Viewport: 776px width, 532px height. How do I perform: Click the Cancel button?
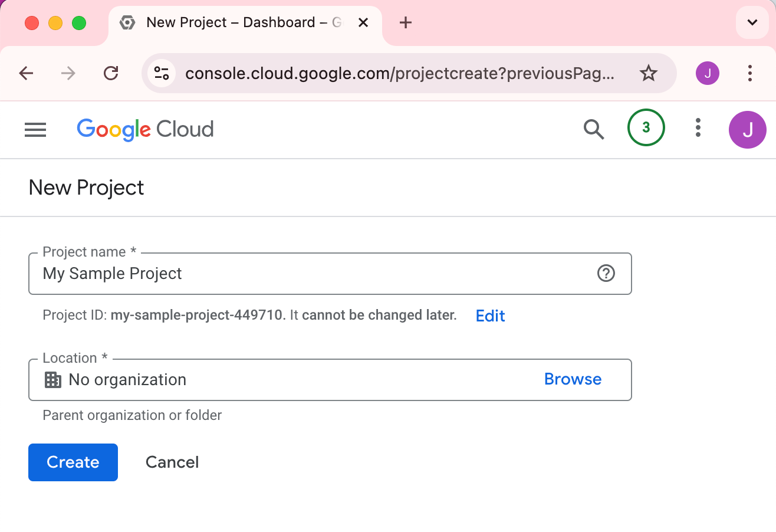[172, 462]
